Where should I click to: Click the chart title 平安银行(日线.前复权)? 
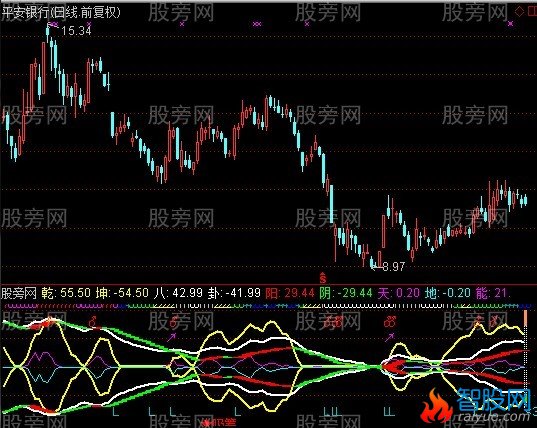(x=61, y=13)
